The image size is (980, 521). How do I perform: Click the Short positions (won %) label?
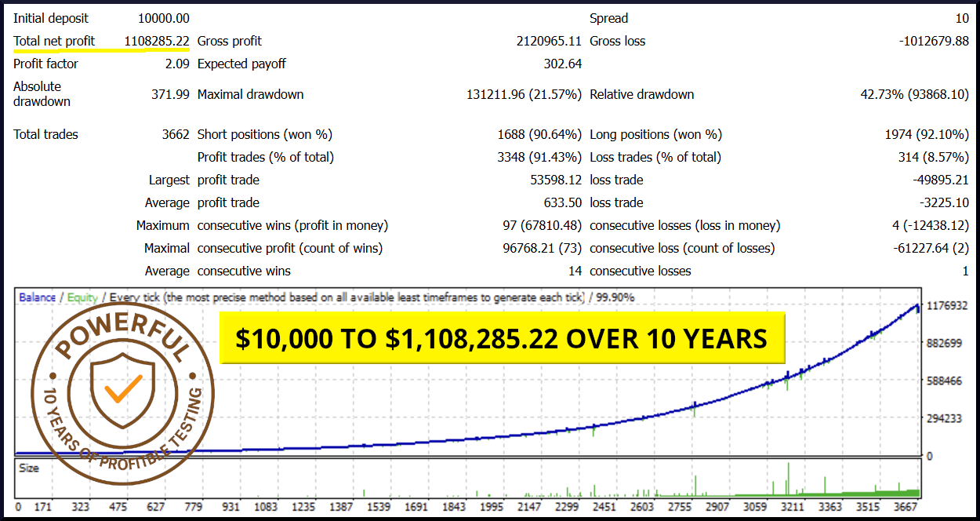(264, 134)
